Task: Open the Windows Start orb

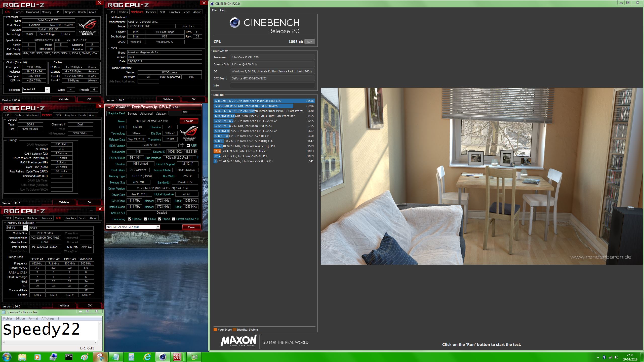Action: 7,357
